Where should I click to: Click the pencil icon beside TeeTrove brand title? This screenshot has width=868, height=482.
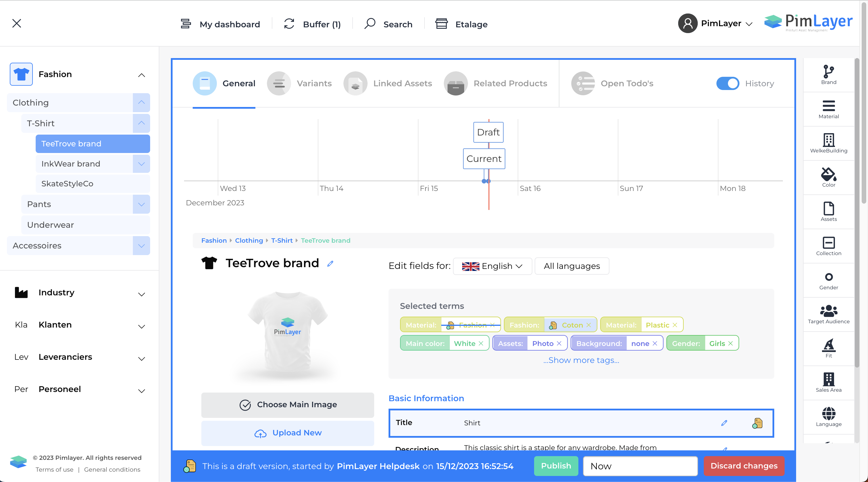pyautogui.click(x=330, y=264)
